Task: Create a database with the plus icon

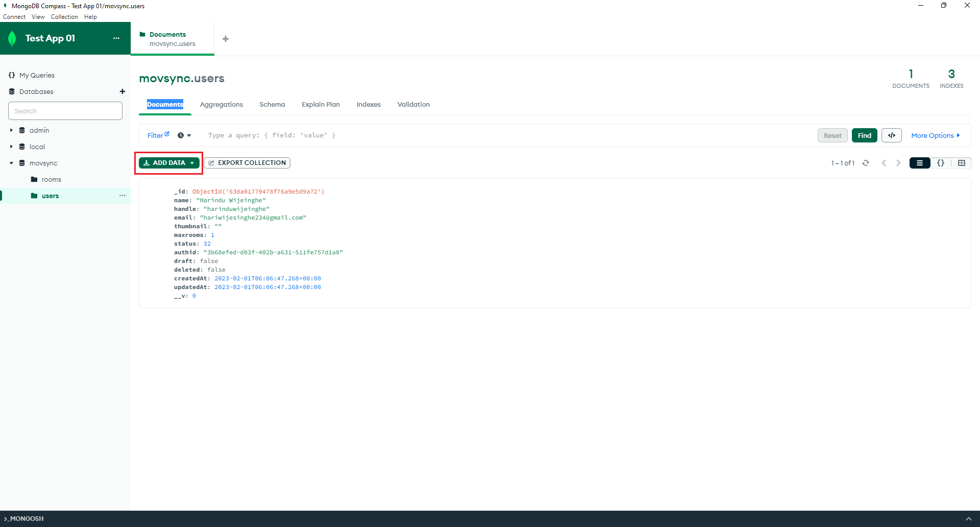Action: point(122,91)
